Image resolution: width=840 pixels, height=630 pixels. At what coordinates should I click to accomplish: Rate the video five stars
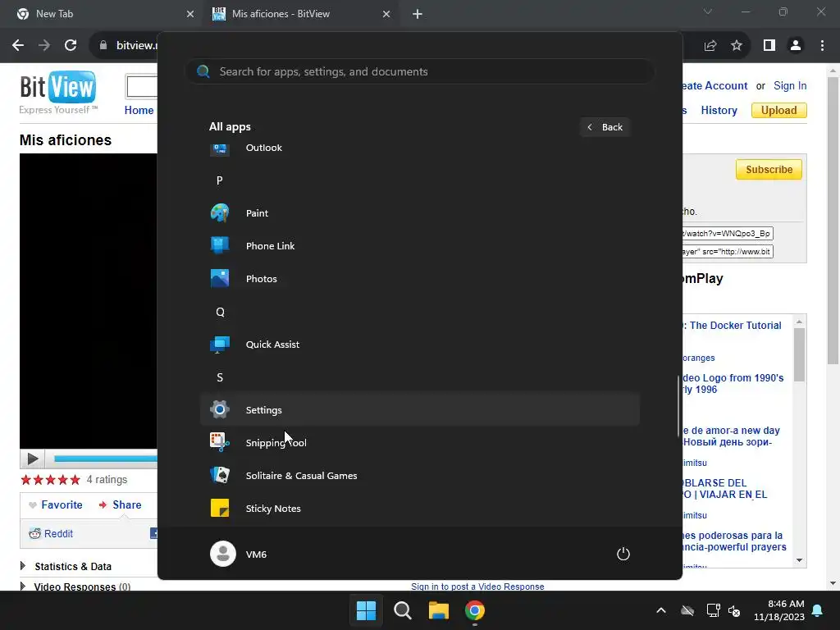[x=75, y=479]
